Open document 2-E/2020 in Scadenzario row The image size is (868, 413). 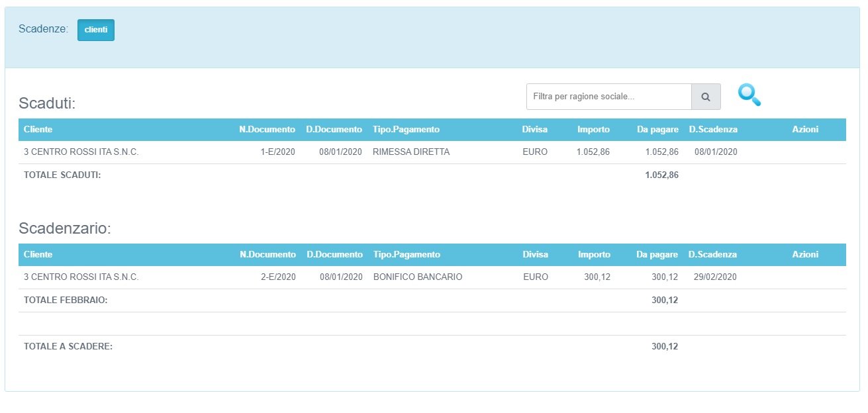(278, 277)
